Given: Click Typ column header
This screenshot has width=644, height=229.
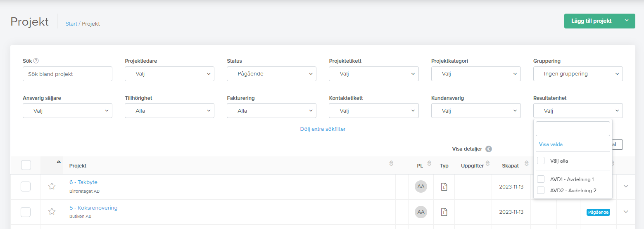Looking at the screenshot, I should [x=444, y=166].
